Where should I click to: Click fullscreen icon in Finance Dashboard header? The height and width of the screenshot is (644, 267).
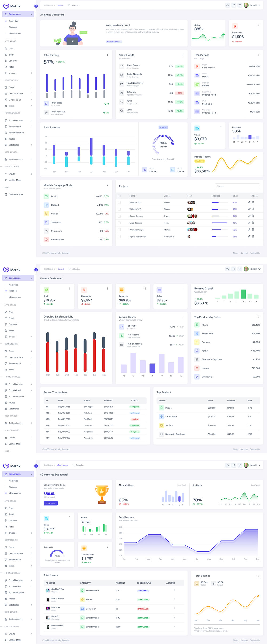coord(234,269)
